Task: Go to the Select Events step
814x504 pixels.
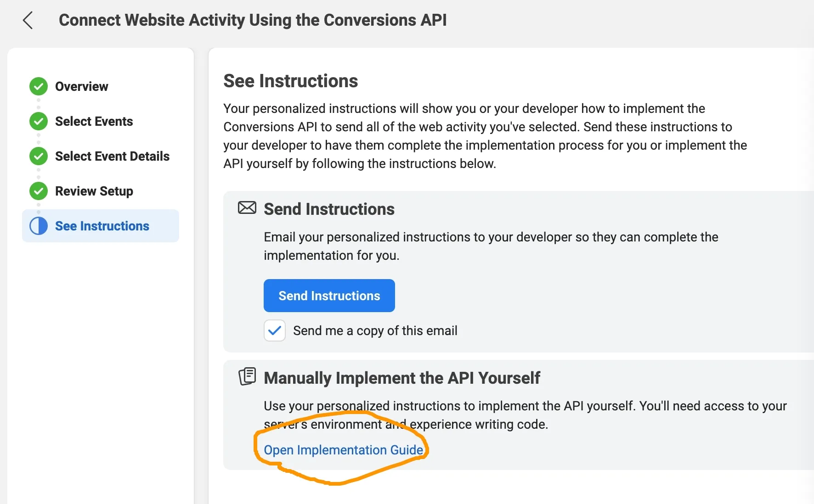Action: pyautogui.click(x=94, y=121)
